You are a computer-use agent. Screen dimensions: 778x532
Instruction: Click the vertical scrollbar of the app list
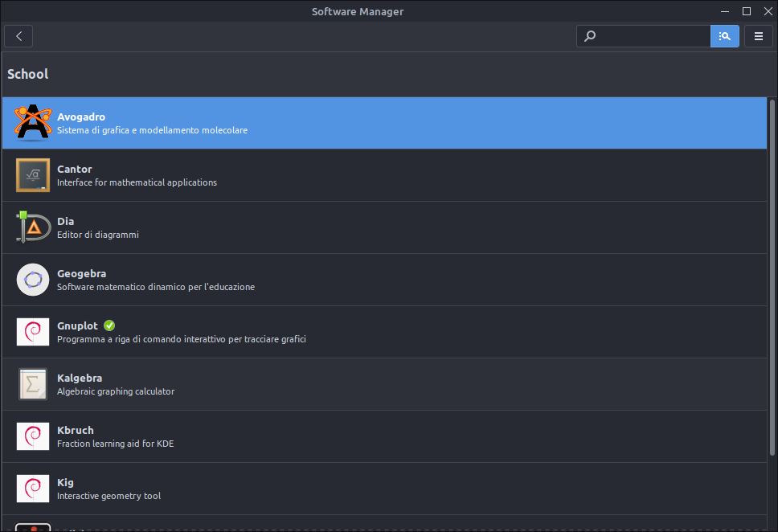772,277
